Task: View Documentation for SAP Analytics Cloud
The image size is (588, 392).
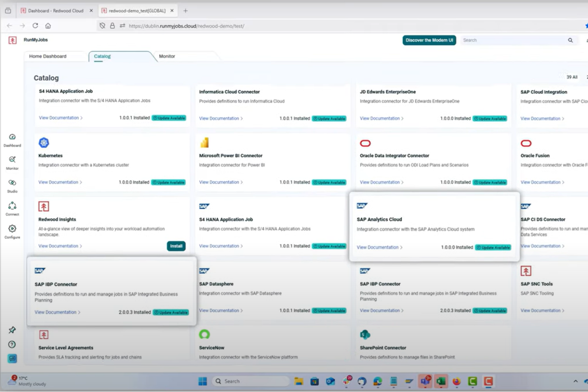Action: click(379, 247)
